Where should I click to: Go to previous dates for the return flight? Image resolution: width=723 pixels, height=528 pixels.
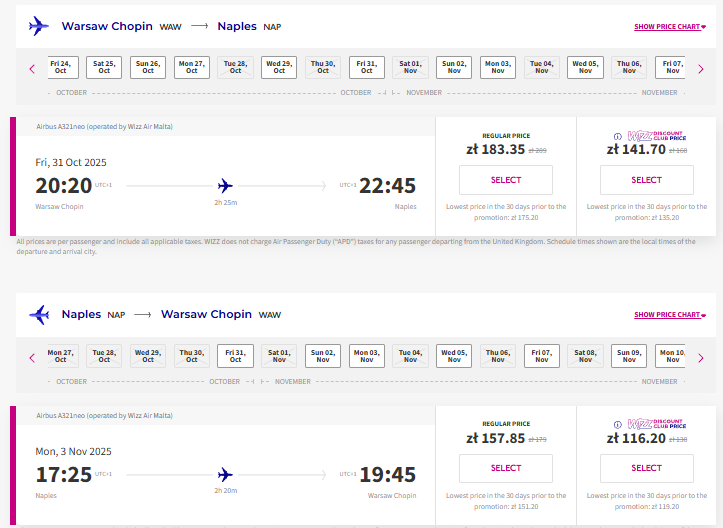[32, 358]
